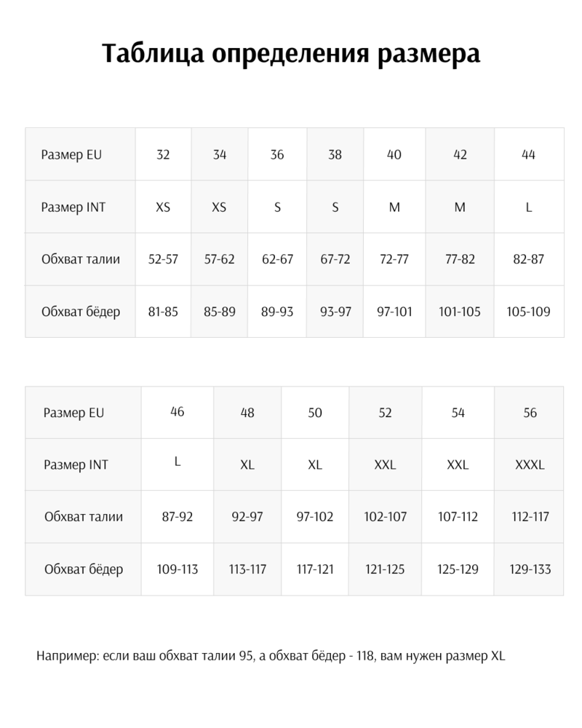This screenshot has height=728, width=582.
Task: Select the EU size 38 cell
Action: 335,154
